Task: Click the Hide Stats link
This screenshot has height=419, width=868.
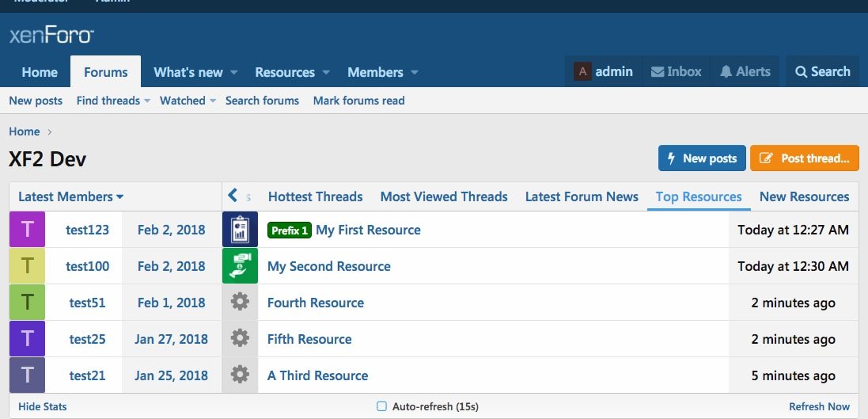Action: [43, 406]
